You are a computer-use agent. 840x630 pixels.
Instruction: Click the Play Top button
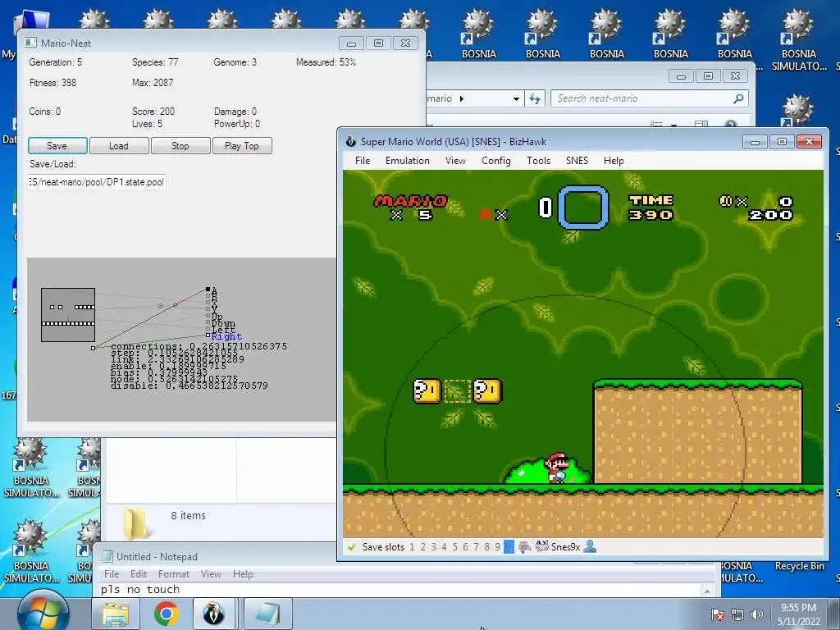pos(242,146)
